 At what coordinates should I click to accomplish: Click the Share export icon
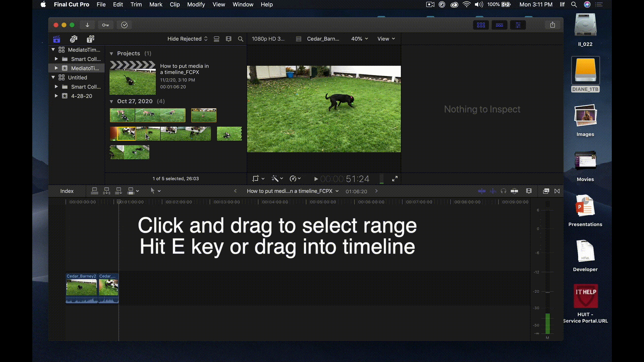pyautogui.click(x=552, y=25)
